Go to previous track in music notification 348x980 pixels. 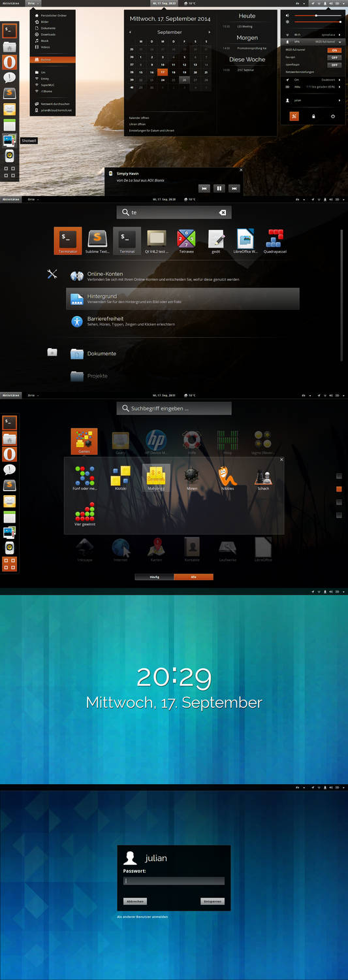[x=204, y=188]
